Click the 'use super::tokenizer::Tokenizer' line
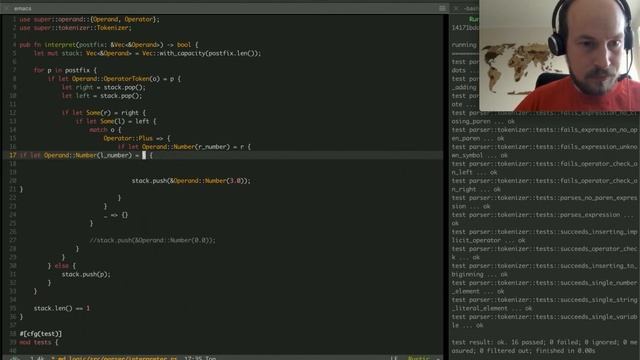The height and width of the screenshot is (360, 640). 76,28
